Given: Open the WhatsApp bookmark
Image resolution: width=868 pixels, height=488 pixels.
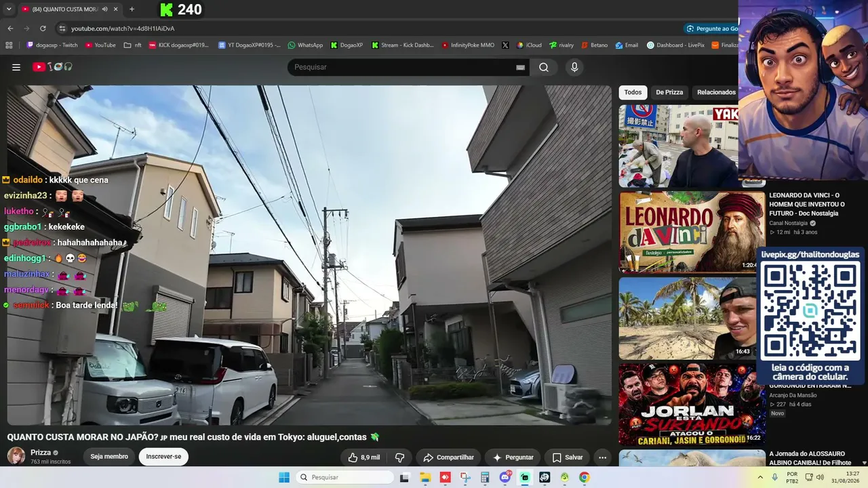Looking at the screenshot, I should click(x=305, y=45).
